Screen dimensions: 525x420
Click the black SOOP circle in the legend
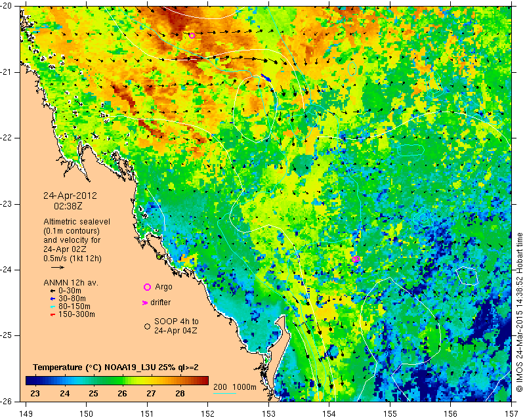pos(147,326)
